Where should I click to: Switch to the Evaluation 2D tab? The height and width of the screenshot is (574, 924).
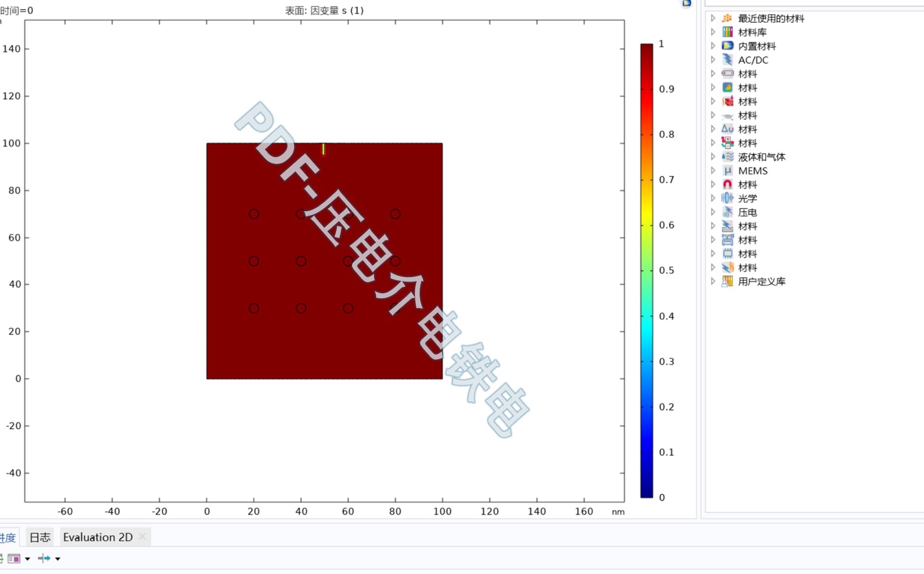coord(98,537)
